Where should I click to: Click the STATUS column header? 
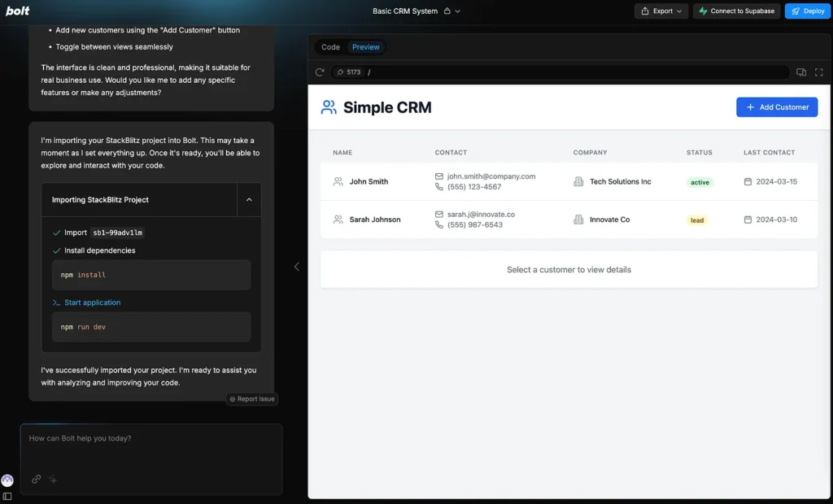(699, 153)
